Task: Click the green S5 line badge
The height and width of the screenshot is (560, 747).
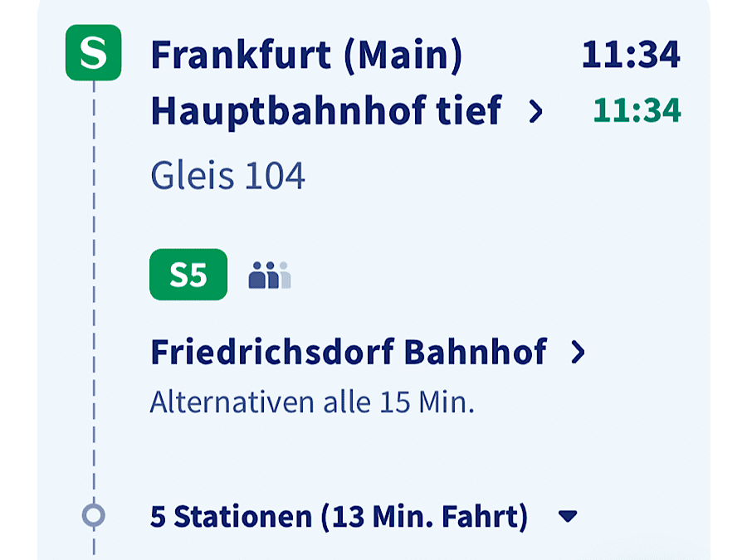Action: coord(188,275)
